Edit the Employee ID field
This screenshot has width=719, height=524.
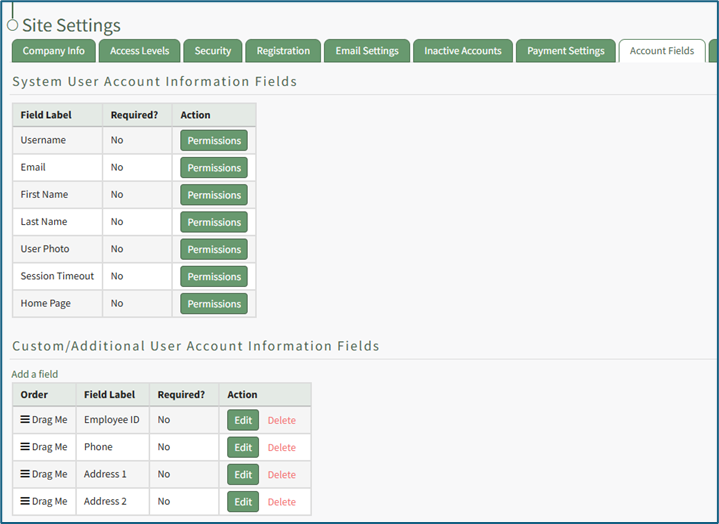click(243, 420)
